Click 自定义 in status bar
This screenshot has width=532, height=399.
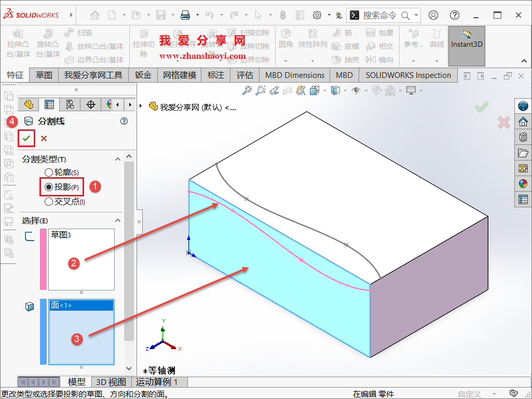(470, 394)
